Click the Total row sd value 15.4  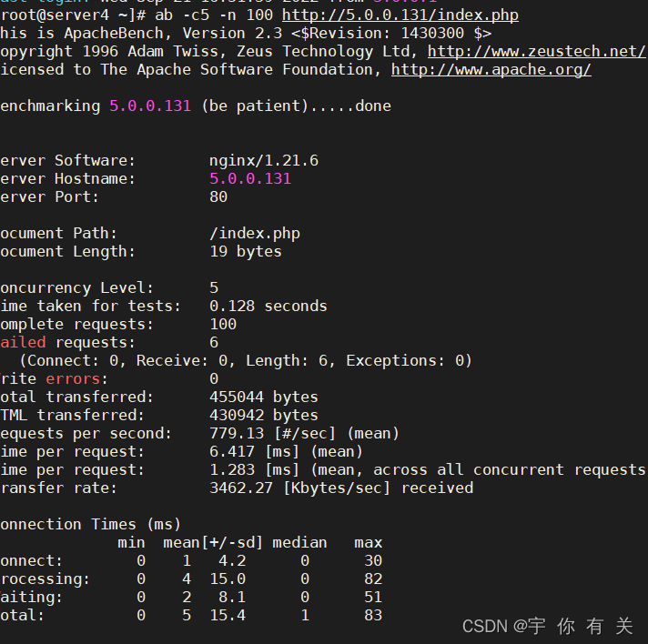click(x=228, y=615)
